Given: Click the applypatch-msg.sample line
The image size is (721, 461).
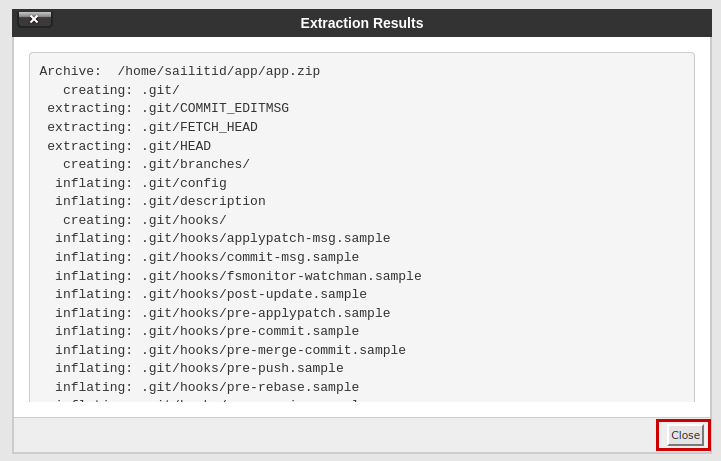Looking at the screenshot, I should 223,239.
